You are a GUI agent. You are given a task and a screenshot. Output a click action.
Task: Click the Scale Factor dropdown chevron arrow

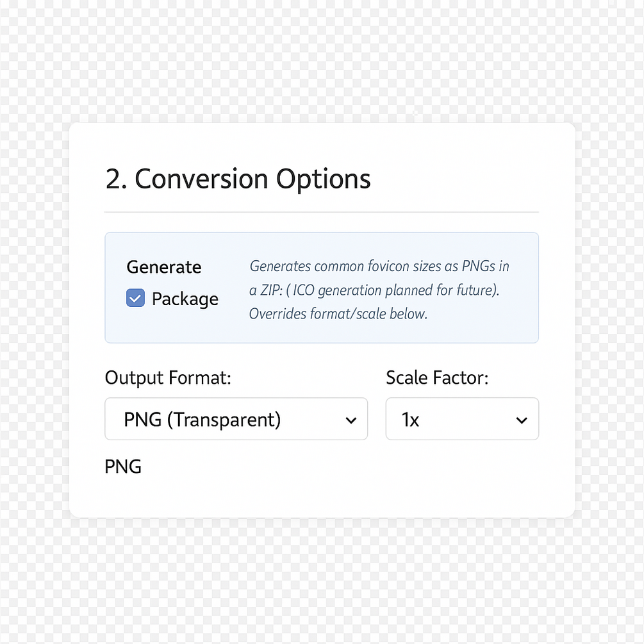[x=522, y=420]
